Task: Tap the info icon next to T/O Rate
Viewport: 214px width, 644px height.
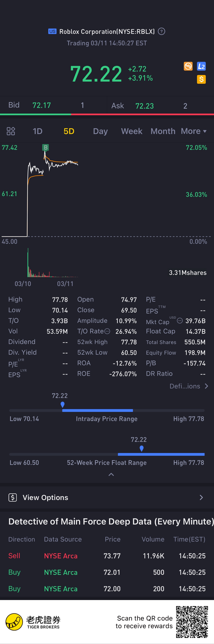Action: pos(107,331)
